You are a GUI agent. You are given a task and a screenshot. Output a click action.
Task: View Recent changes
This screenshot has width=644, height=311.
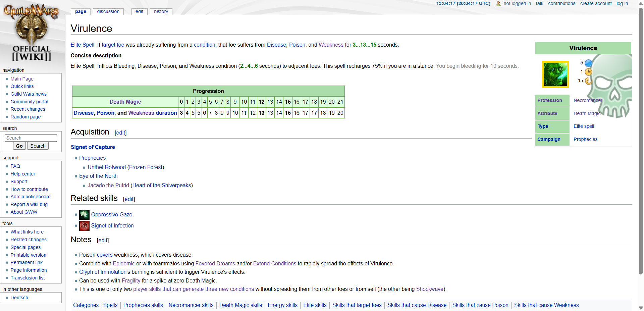click(x=28, y=109)
